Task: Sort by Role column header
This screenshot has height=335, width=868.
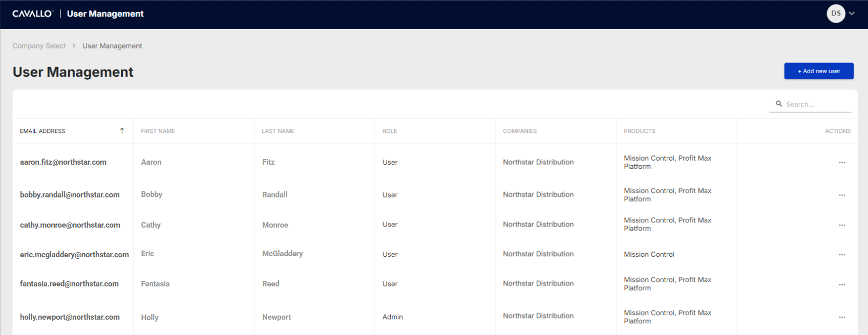Action: point(390,131)
